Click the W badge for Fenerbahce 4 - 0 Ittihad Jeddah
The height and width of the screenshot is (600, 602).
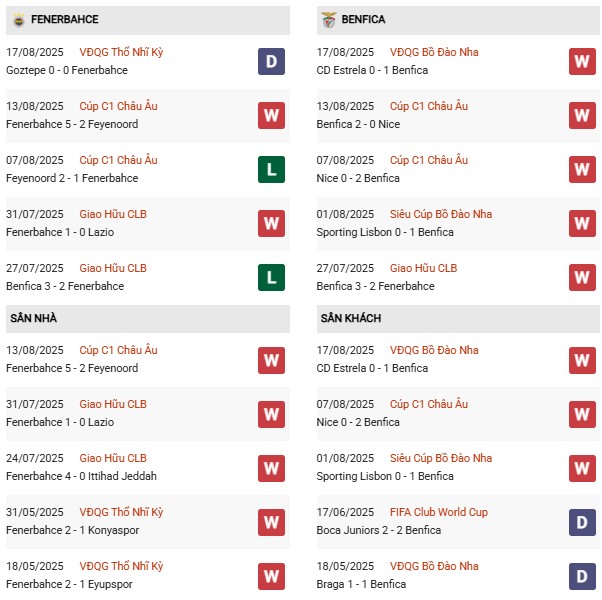tap(271, 467)
